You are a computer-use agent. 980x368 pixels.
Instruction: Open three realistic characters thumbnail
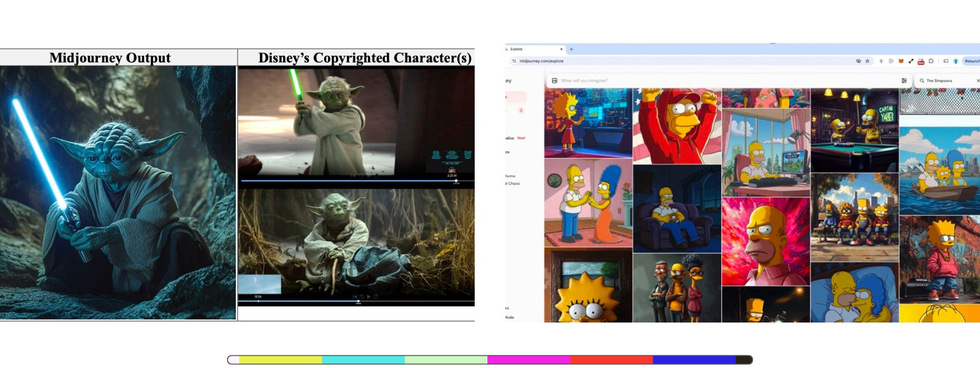pos(677,288)
